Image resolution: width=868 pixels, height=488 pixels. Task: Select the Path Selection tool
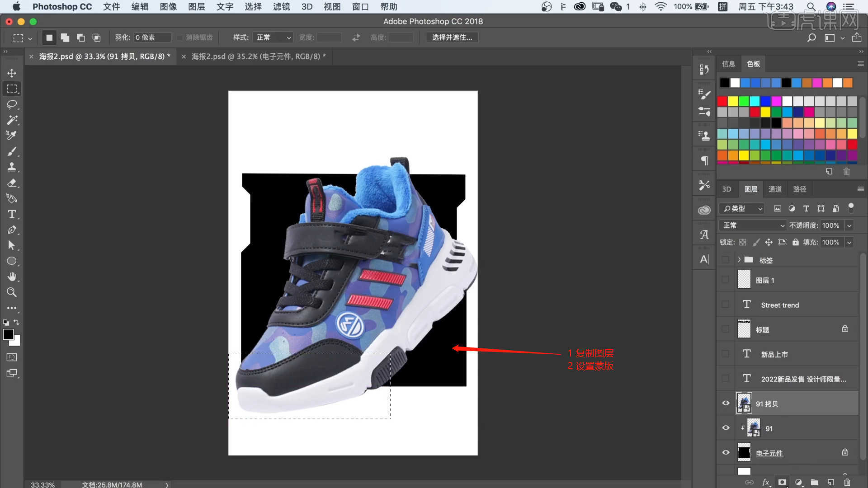(x=12, y=245)
